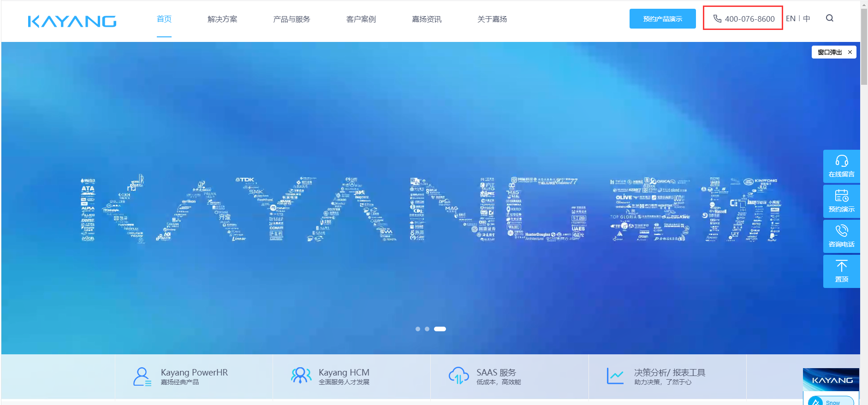Click the phone icon beside 400-076-8600
The width and height of the screenshot is (868, 405).
pyautogui.click(x=717, y=19)
